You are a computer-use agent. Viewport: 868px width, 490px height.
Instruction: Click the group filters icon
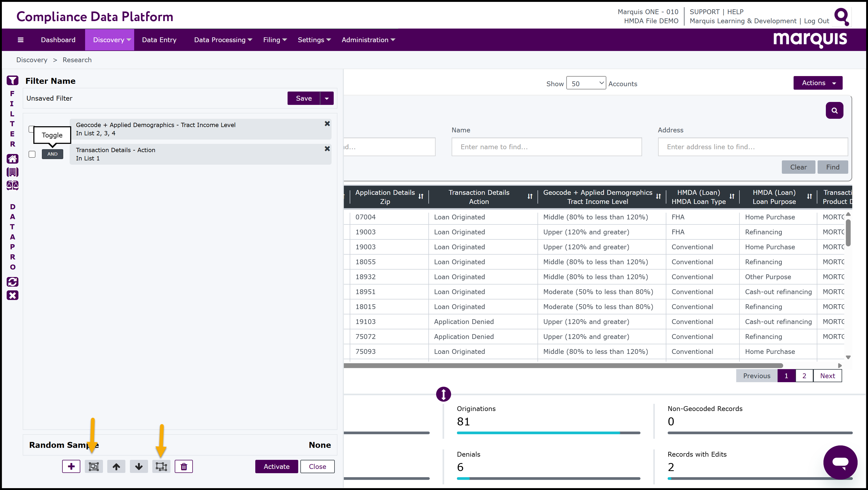pos(94,467)
